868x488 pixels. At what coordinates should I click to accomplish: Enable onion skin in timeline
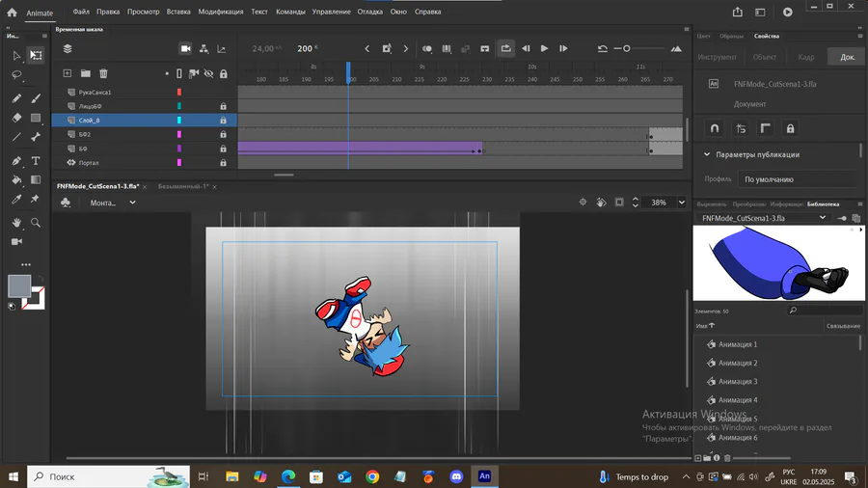click(427, 48)
